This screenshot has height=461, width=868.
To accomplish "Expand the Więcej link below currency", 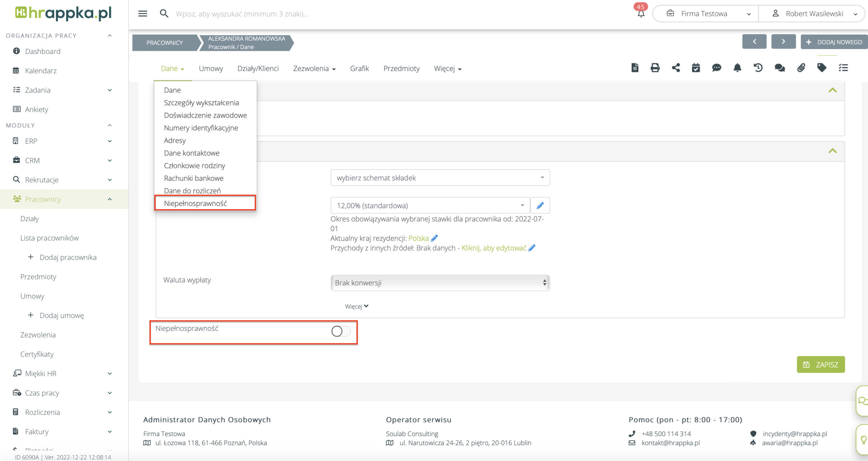I will [x=356, y=306].
